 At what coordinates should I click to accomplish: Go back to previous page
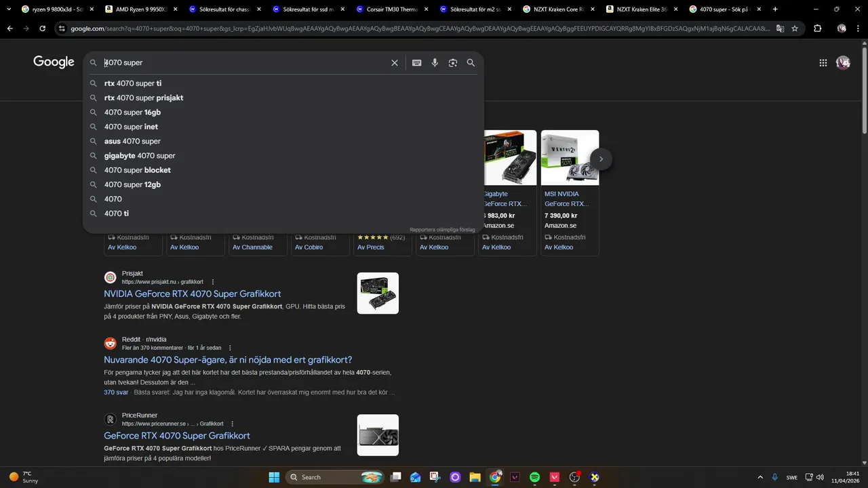pyautogui.click(x=9, y=28)
